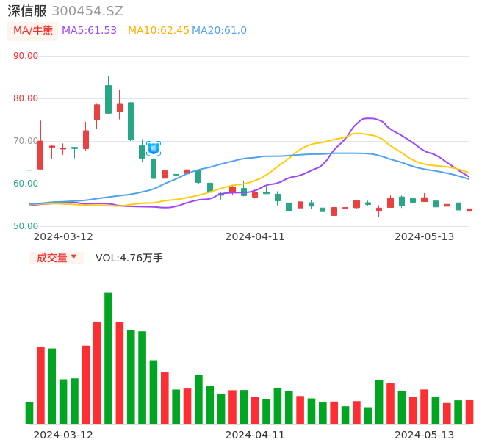Click the 2024-05-13 date under the volume chart
Viewport: 504px width, 445px height.
tap(425, 435)
